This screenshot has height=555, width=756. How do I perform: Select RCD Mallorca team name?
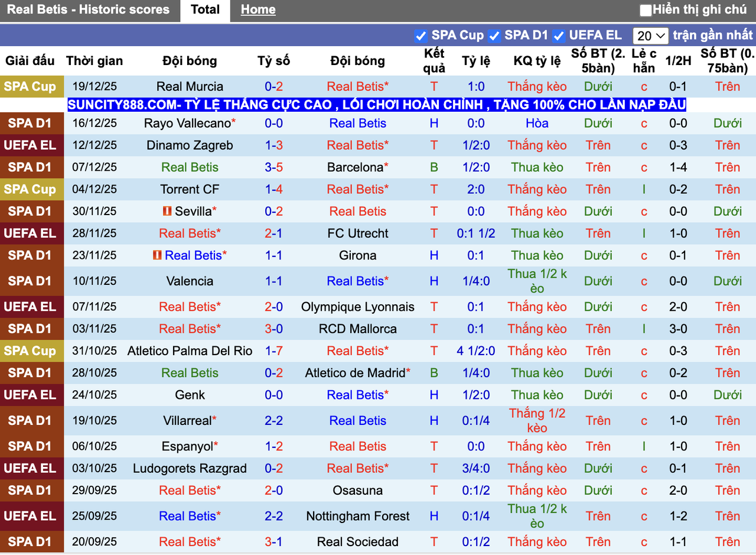click(358, 329)
